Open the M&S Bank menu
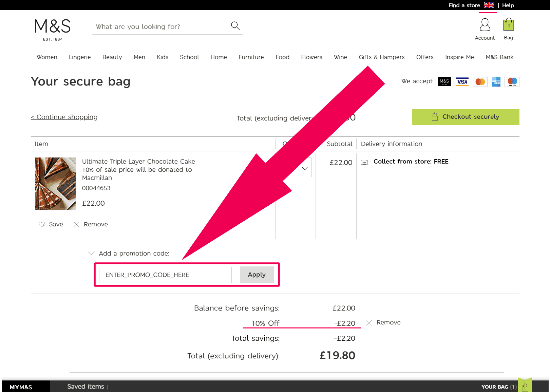This screenshot has width=550, height=392. click(499, 57)
